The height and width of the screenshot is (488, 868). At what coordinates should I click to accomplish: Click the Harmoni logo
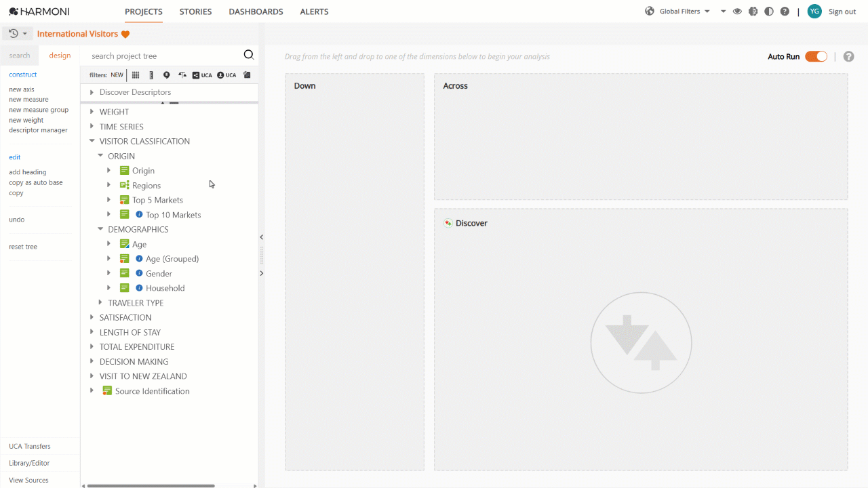39,12
